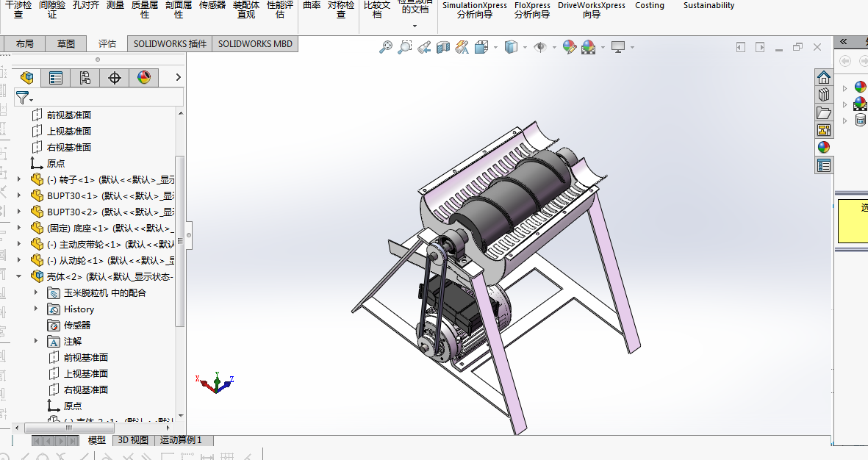Open View Orientation dropdown arrow
The height and width of the screenshot is (460, 868).
pyautogui.click(x=495, y=47)
